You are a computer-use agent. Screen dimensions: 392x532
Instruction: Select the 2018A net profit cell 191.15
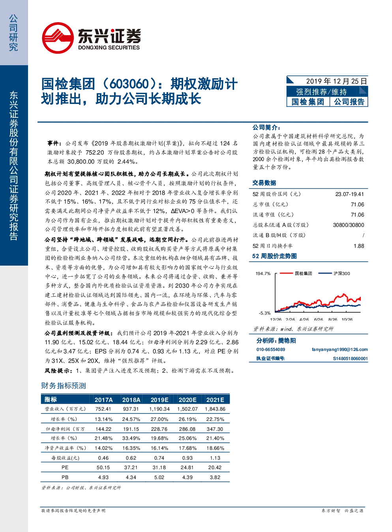131,429
